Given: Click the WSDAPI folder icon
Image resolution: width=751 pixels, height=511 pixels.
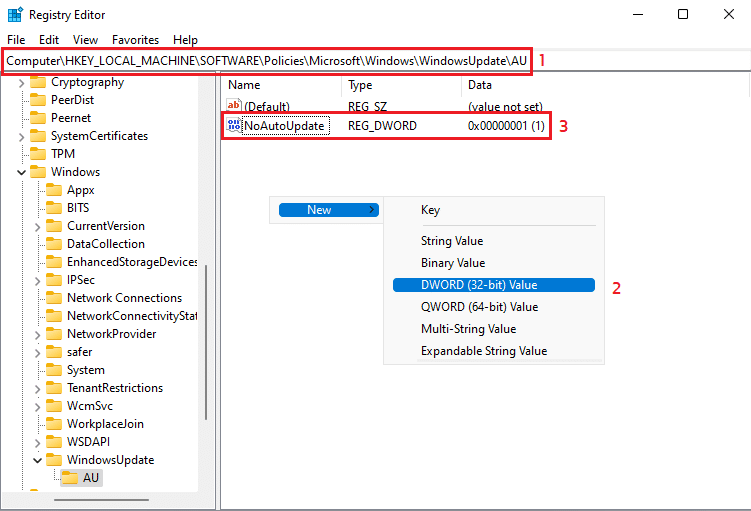Looking at the screenshot, I should point(54,442).
